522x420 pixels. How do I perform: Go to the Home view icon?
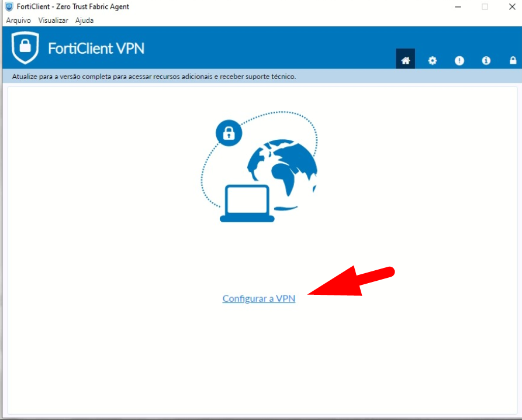click(405, 59)
